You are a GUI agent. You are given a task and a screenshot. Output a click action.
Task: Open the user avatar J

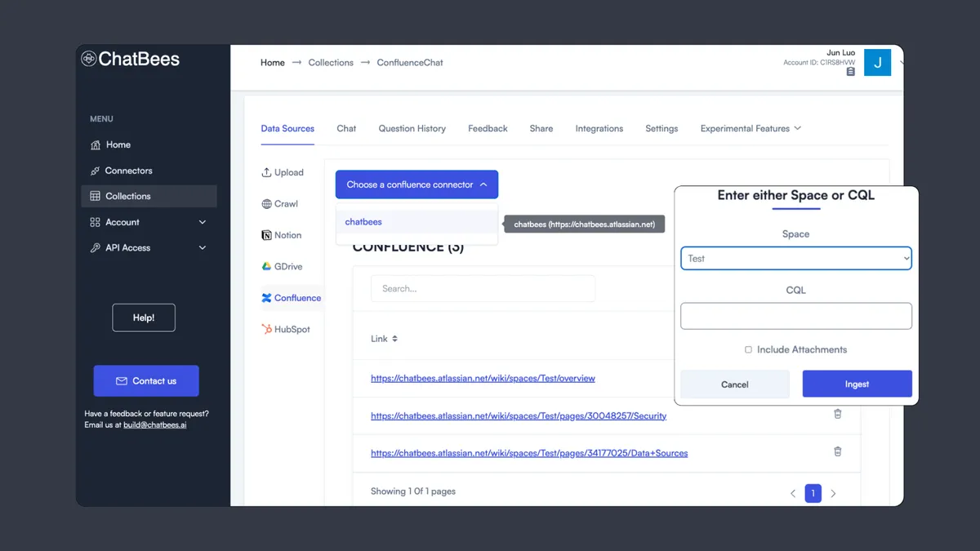(877, 62)
